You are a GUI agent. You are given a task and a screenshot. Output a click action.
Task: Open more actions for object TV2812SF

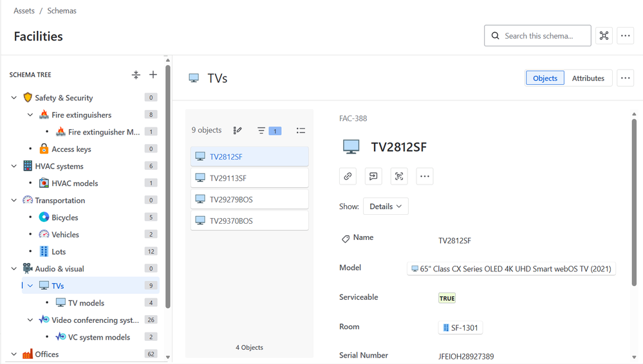coord(425,176)
